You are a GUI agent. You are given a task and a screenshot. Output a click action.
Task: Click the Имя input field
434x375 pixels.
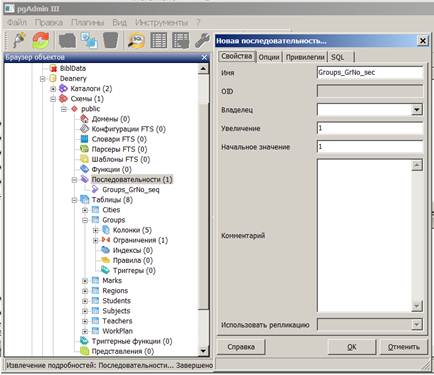coord(370,72)
